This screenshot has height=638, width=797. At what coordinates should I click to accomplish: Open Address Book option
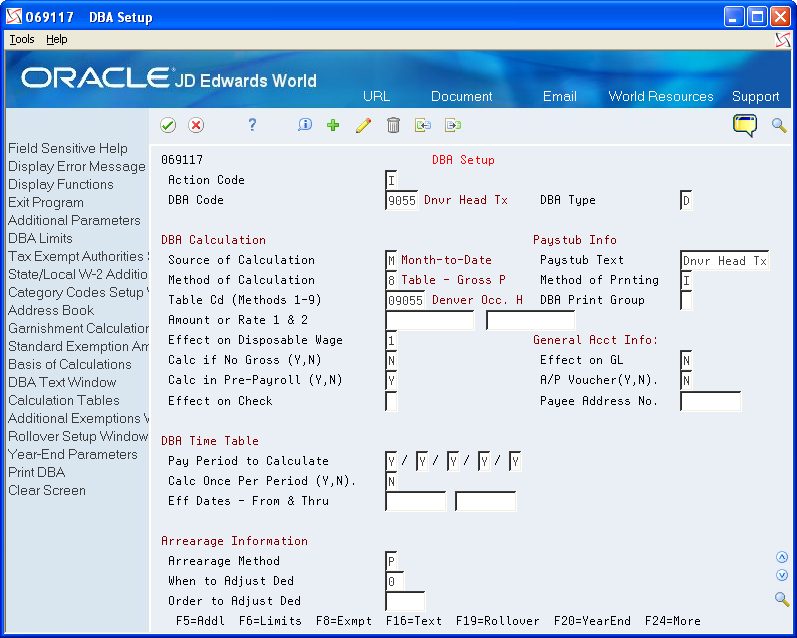point(51,311)
